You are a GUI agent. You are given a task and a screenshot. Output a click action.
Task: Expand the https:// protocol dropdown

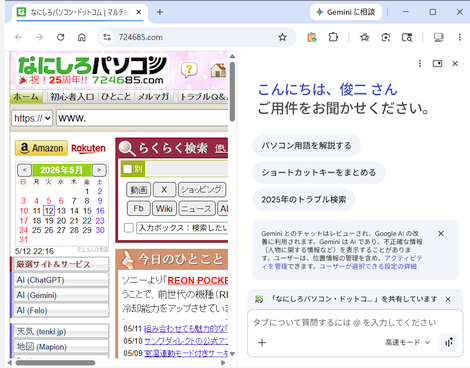tap(32, 118)
